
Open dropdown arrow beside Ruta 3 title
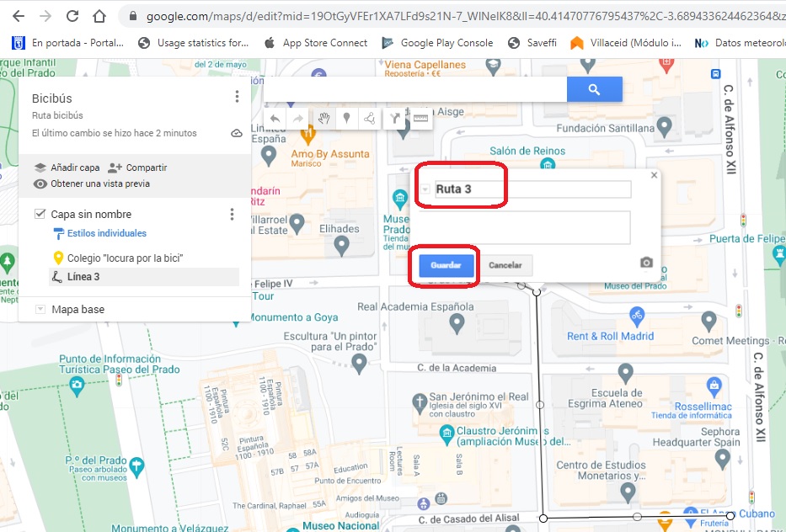425,189
